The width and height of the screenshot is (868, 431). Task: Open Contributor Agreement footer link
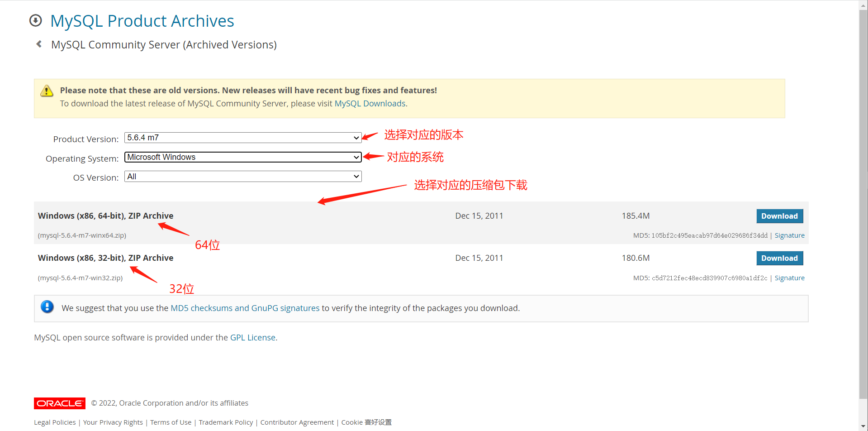pos(297,422)
